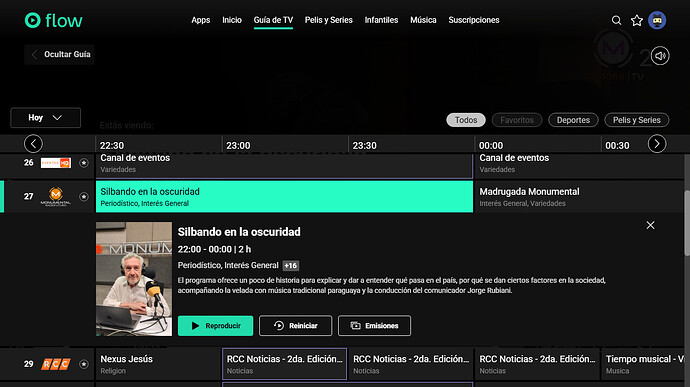Go to Flow logo home
The width and height of the screenshot is (690, 387).
(54, 20)
